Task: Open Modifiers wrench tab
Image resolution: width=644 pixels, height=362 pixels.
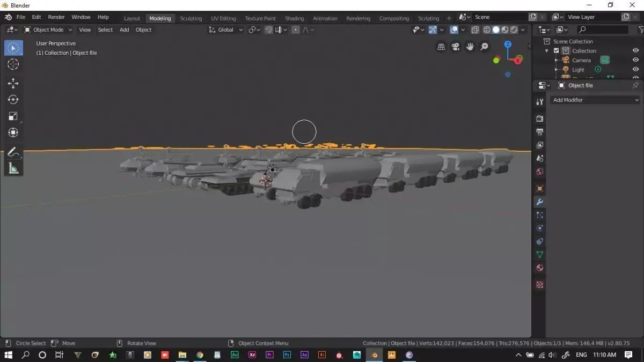Action: click(540, 202)
